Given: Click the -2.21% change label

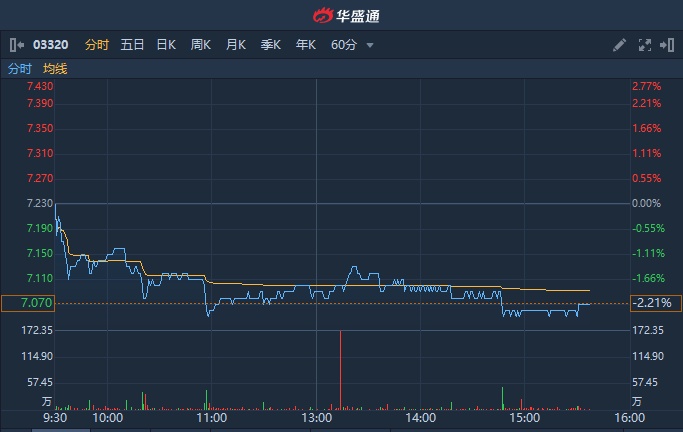Looking at the screenshot, I should (x=656, y=303).
